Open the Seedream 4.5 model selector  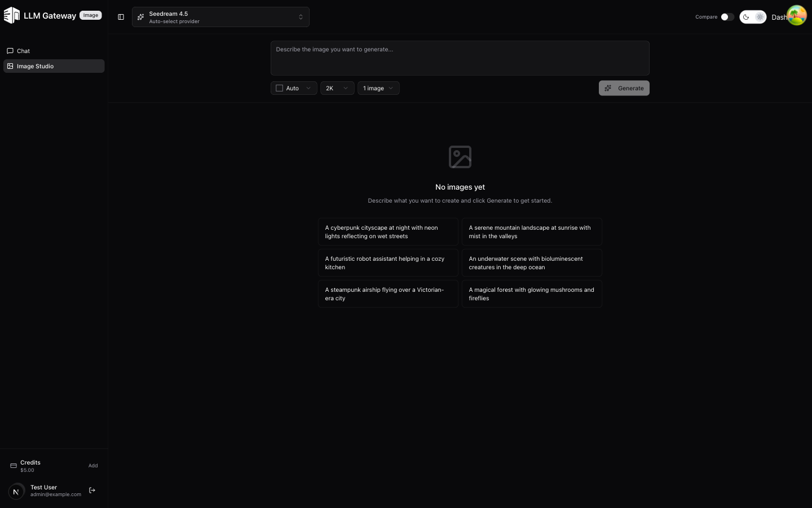click(220, 17)
